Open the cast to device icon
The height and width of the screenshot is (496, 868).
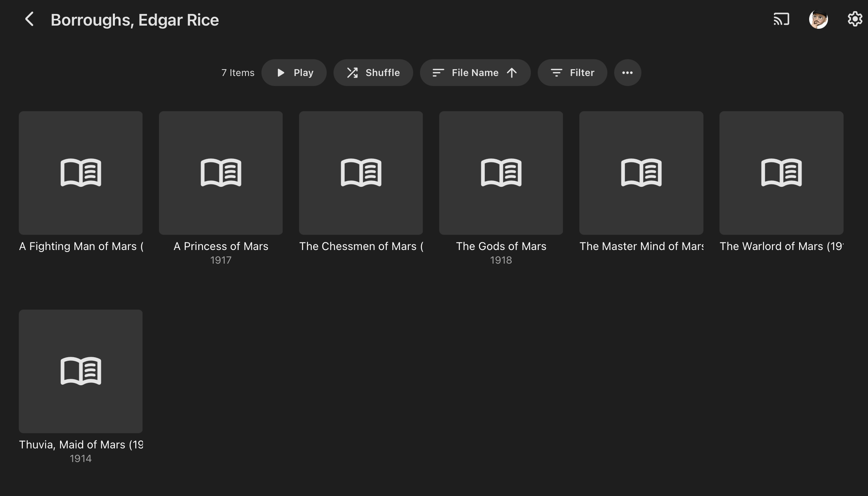[x=781, y=19]
